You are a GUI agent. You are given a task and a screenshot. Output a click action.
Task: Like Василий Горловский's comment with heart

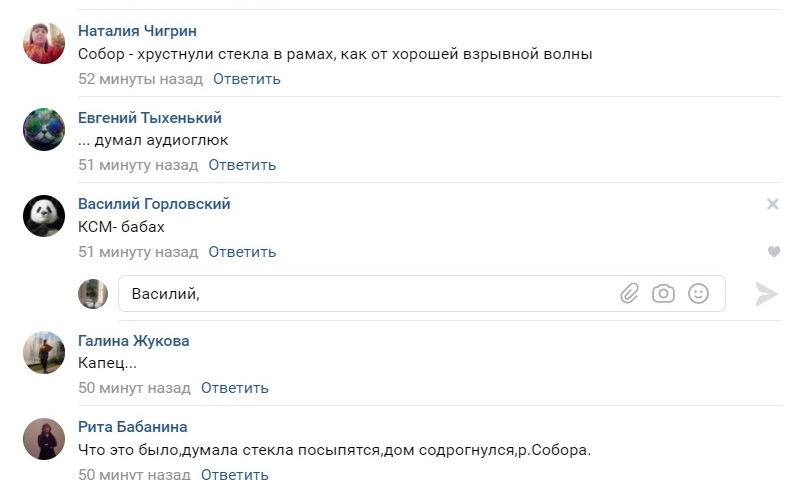coord(774,252)
